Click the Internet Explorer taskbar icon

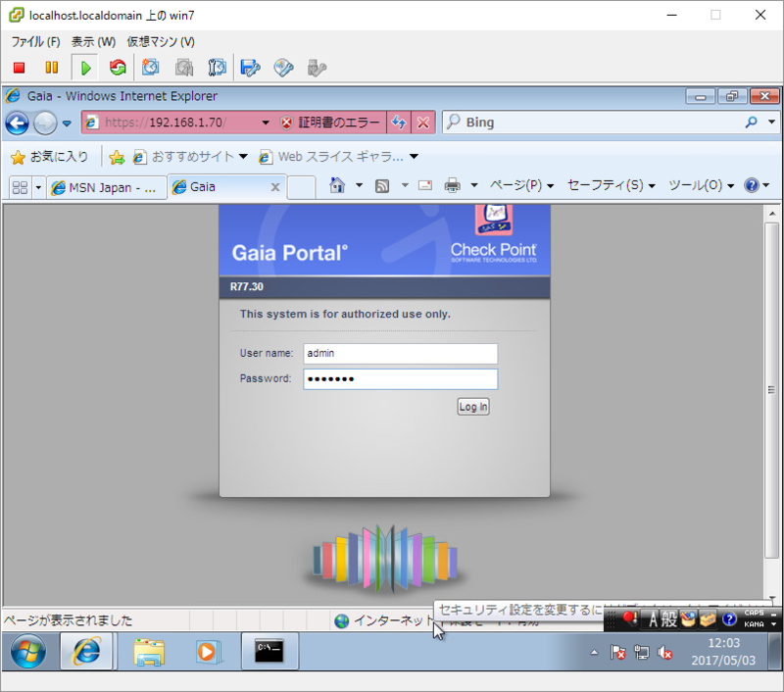click(x=86, y=651)
